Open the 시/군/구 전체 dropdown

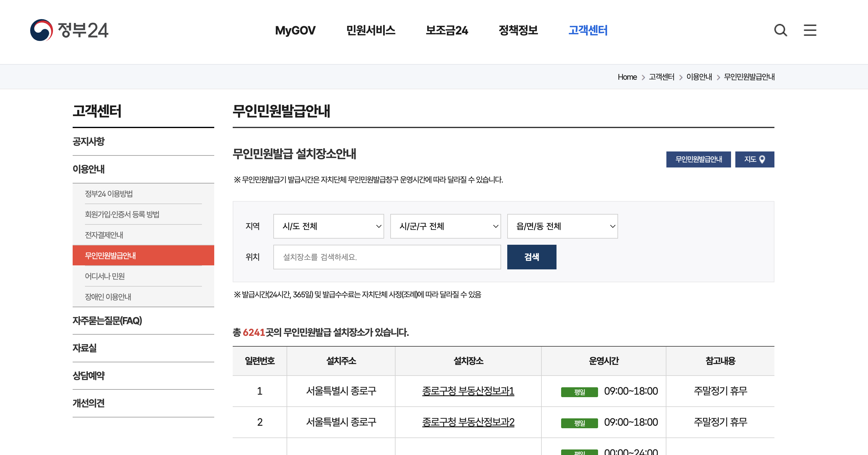pyautogui.click(x=445, y=226)
